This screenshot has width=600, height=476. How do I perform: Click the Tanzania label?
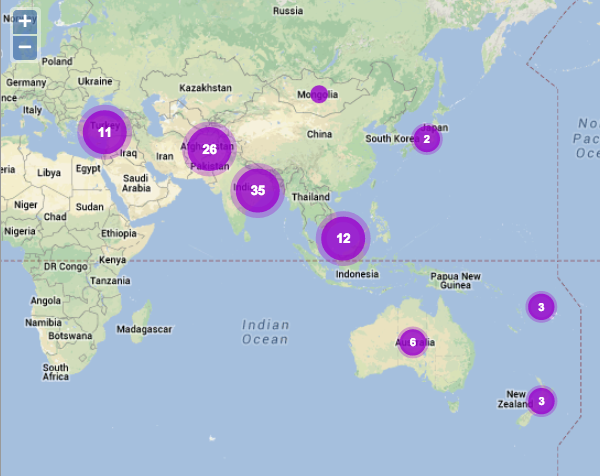tap(110, 281)
